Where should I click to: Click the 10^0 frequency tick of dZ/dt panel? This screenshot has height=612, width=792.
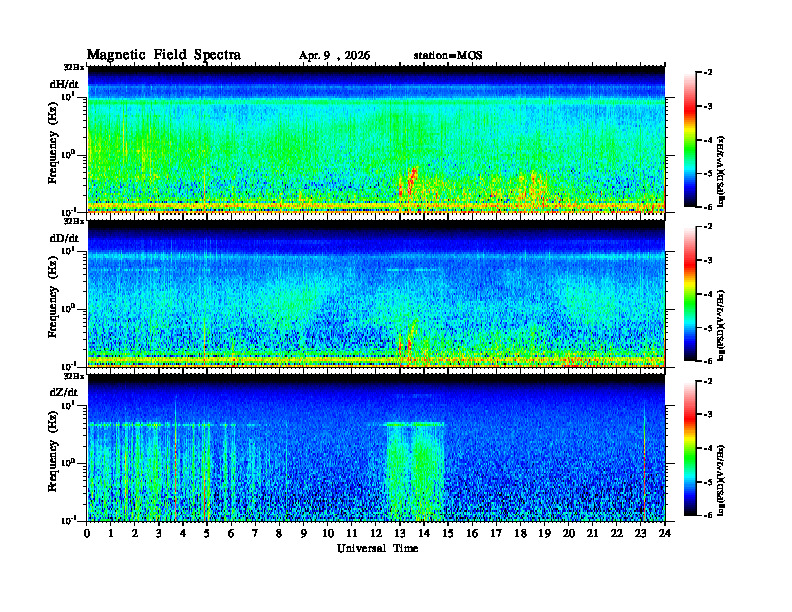click(68, 462)
